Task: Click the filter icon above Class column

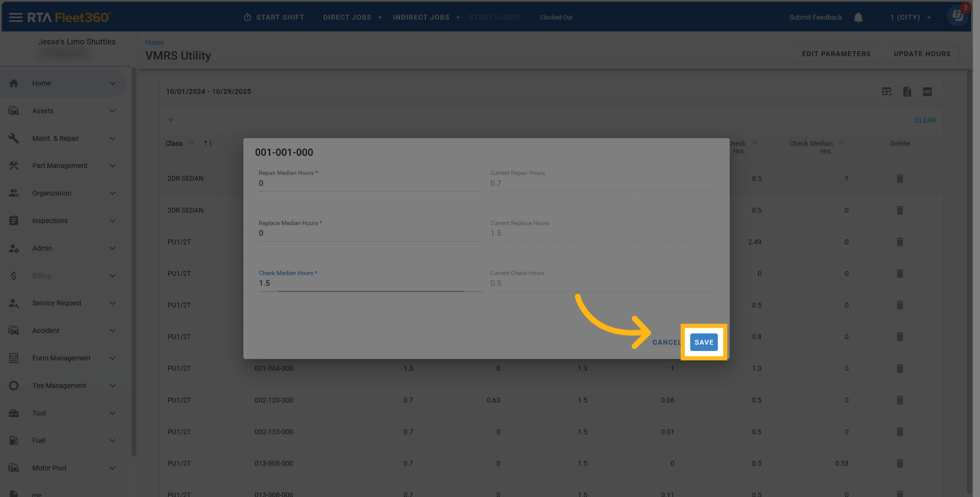Action: (x=171, y=120)
